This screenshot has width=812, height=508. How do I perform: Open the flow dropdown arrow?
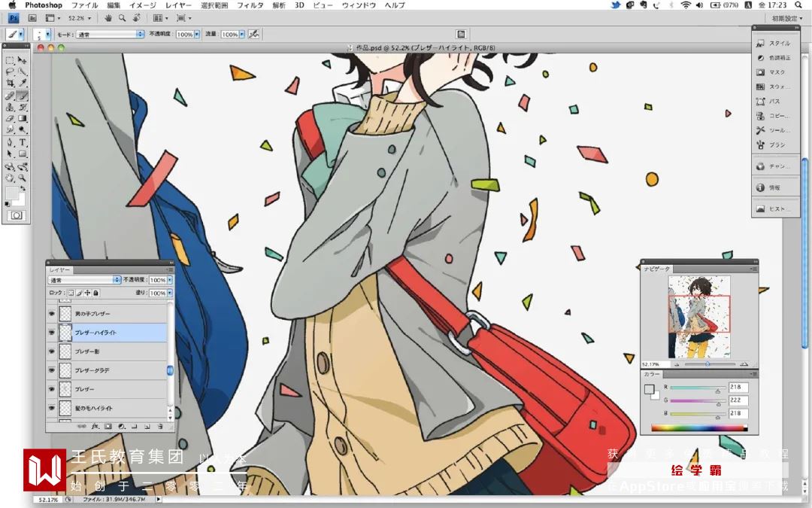click(x=241, y=34)
